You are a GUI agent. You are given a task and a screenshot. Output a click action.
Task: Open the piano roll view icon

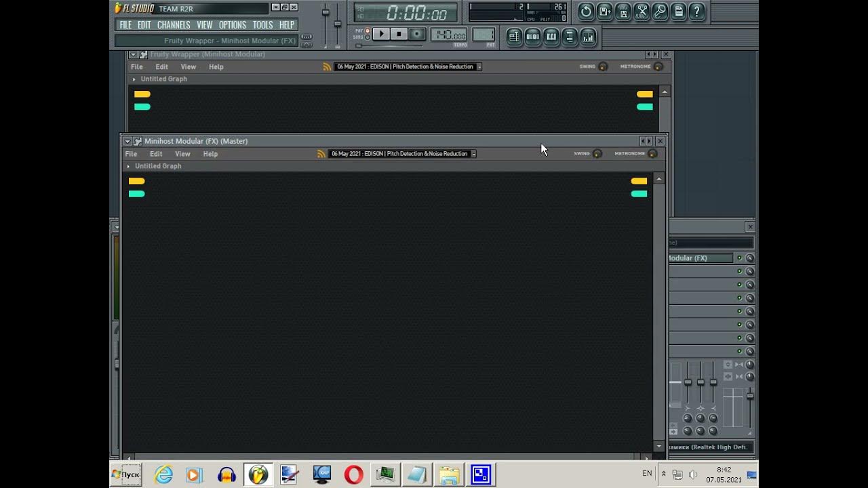[x=551, y=37]
